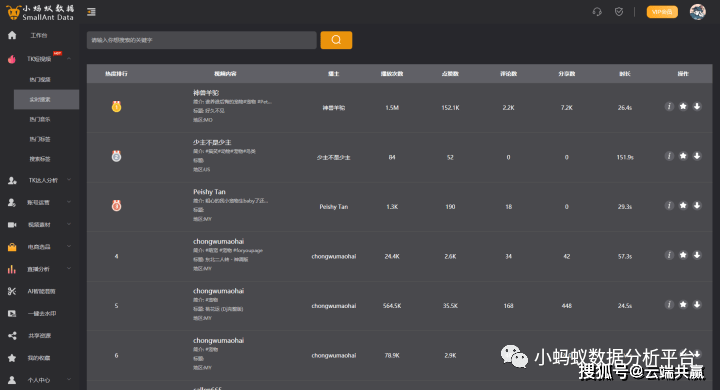Click the 564.5K play count cell

(x=392, y=306)
